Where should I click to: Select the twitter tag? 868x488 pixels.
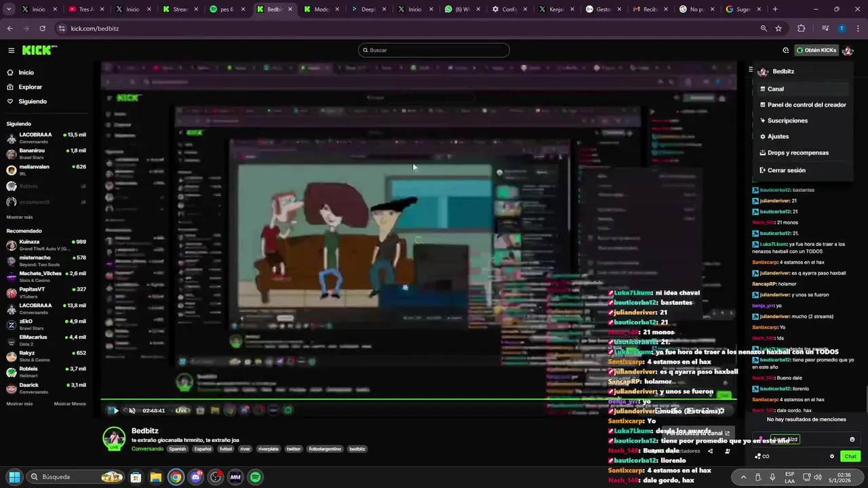point(294,449)
